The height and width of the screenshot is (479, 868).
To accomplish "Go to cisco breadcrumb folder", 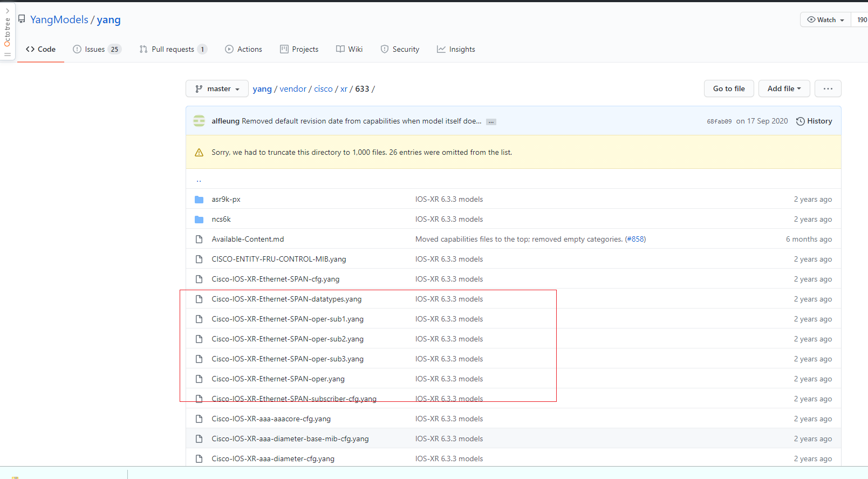I will pos(323,89).
